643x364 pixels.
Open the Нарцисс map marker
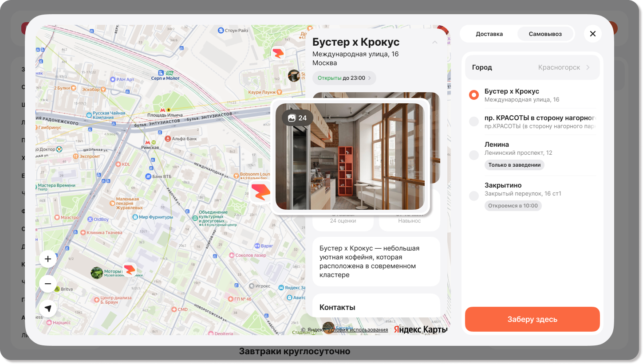(49, 322)
